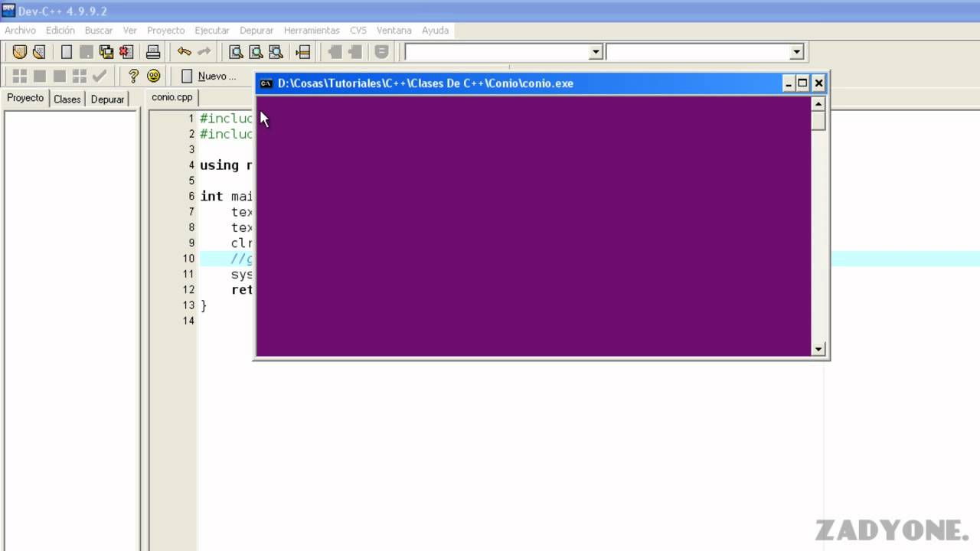The width and height of the screenshot is (980, 551).
Task: Click line number 14 in the gutter
Action: click(x=189, y=321)
